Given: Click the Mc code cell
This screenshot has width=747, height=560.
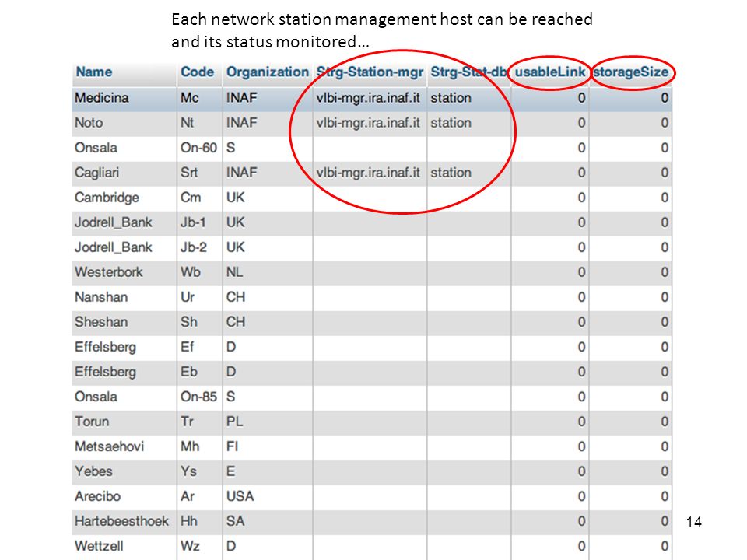Looking at the screenshot, I should [190, 98].
